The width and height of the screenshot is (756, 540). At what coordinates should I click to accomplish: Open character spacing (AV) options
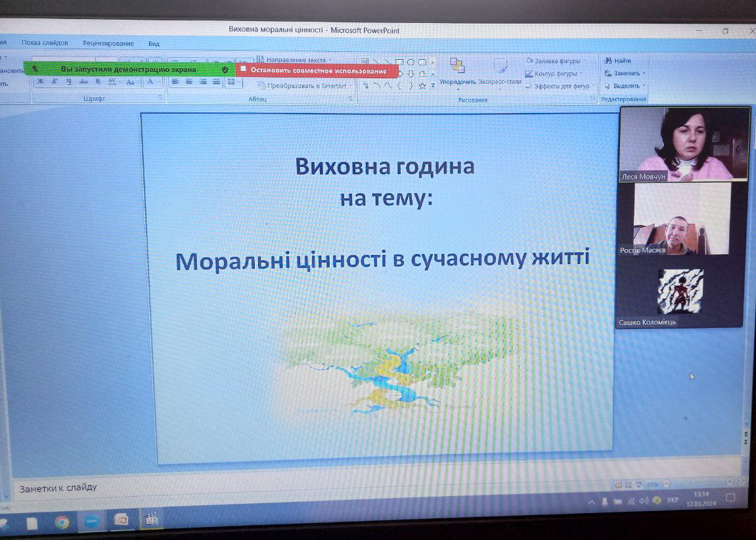(x=113, y=82)
